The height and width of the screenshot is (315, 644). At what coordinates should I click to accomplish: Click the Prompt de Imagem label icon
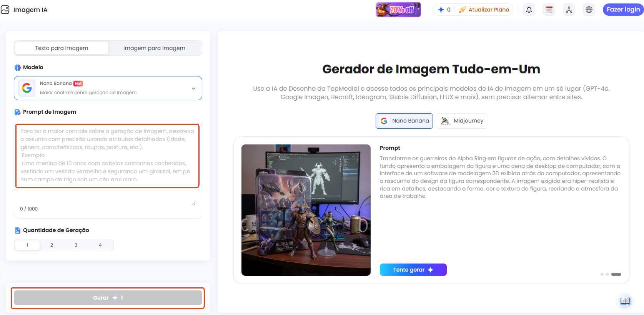[x=17, y=112]
